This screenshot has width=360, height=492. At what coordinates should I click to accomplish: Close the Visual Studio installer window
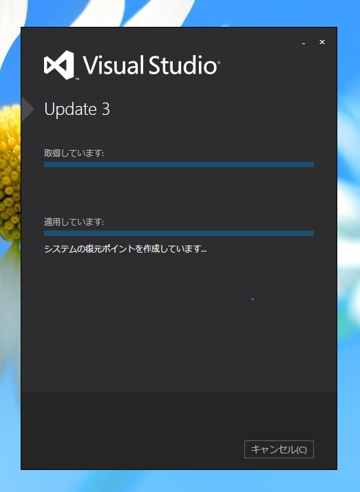(322, 42)
